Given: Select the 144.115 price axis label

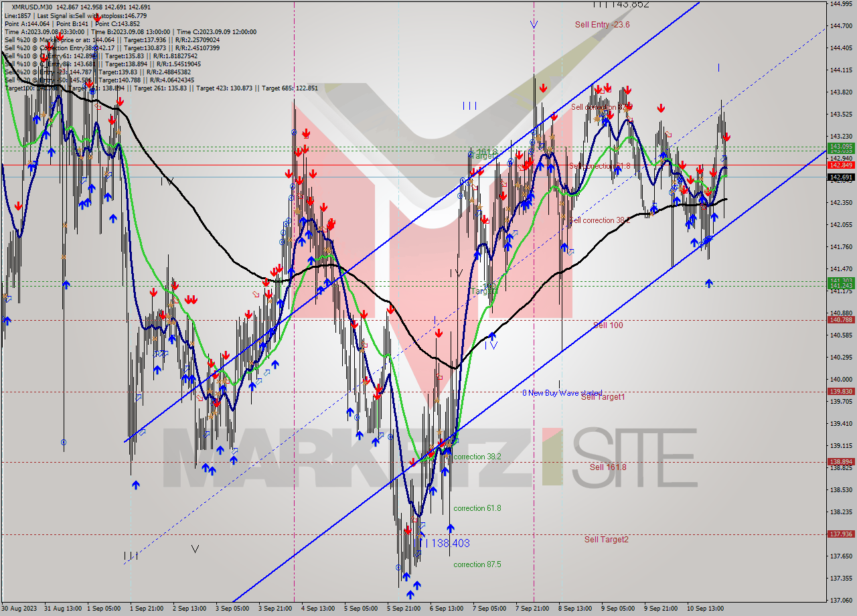Looking at the screenshot, I should [x=841, y=70].
